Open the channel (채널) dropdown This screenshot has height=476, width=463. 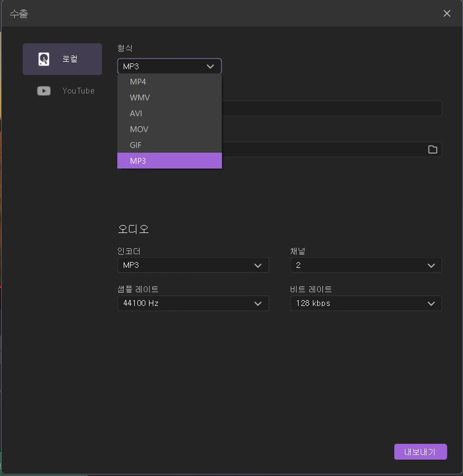[366, 265]
